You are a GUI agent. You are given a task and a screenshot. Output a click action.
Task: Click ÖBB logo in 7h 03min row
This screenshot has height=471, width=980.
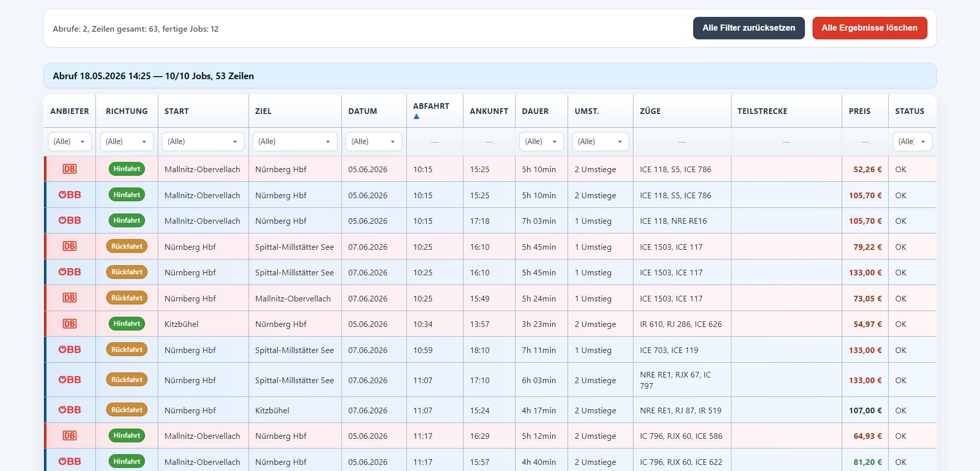pyautogui.click(x=69, y=220)
